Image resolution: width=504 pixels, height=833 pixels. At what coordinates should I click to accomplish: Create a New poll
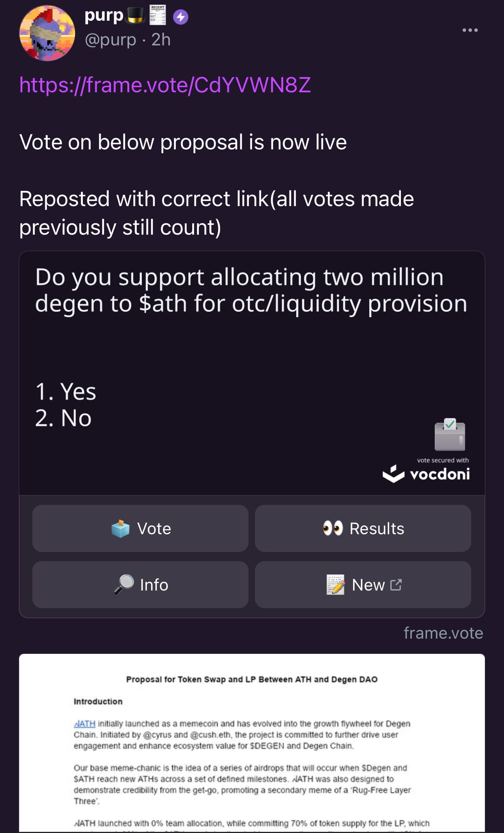(x=363, y=585)
